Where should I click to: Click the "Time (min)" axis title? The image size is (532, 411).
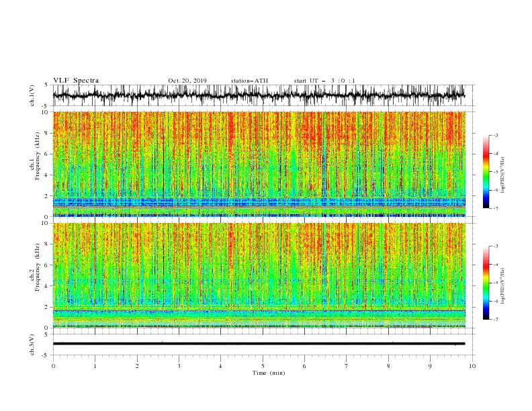click(269, 373)
